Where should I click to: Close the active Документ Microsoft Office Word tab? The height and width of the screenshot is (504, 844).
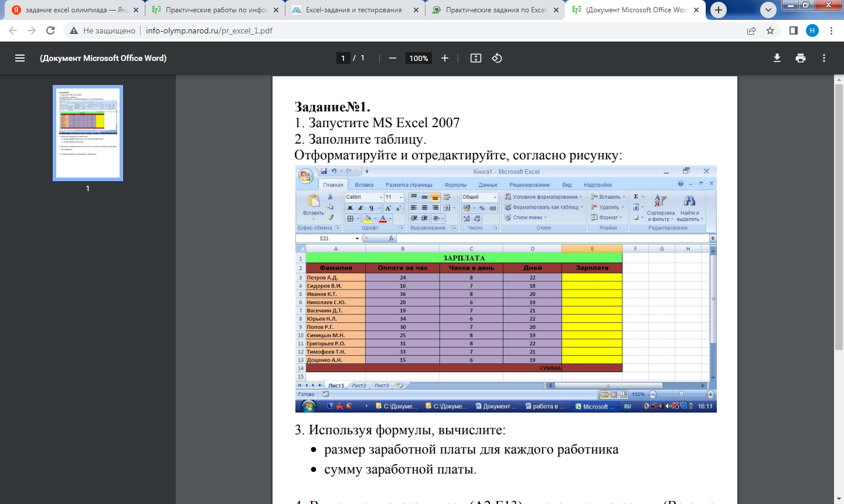pos(696,10)
